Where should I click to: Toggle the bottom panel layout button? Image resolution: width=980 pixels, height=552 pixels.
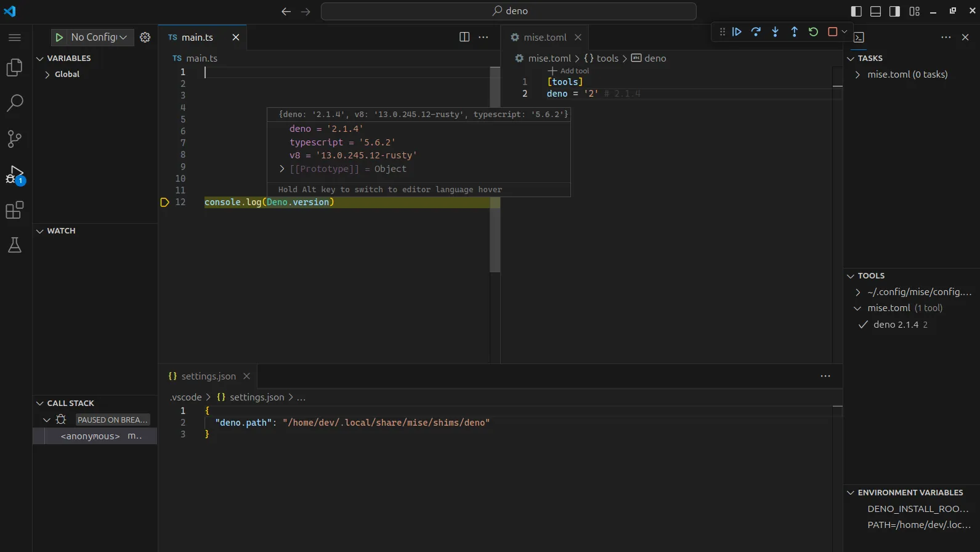click(x=875, y=11)
